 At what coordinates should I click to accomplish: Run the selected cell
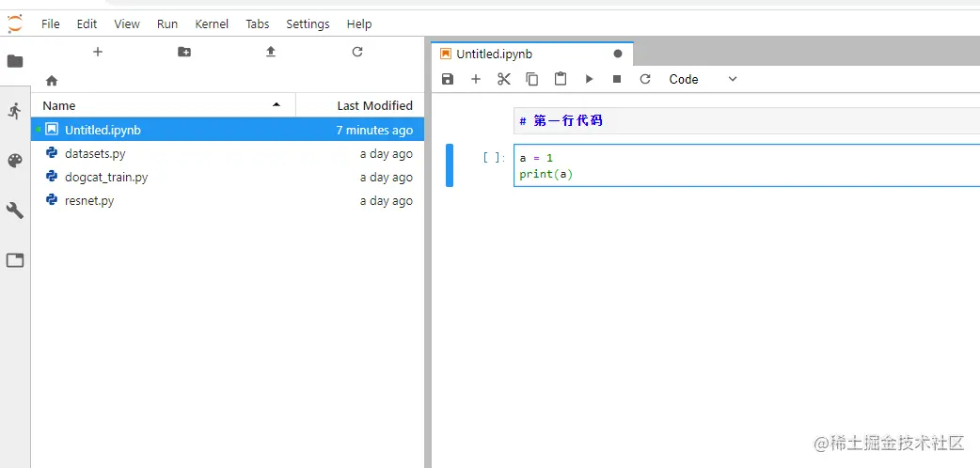point(589,79)
